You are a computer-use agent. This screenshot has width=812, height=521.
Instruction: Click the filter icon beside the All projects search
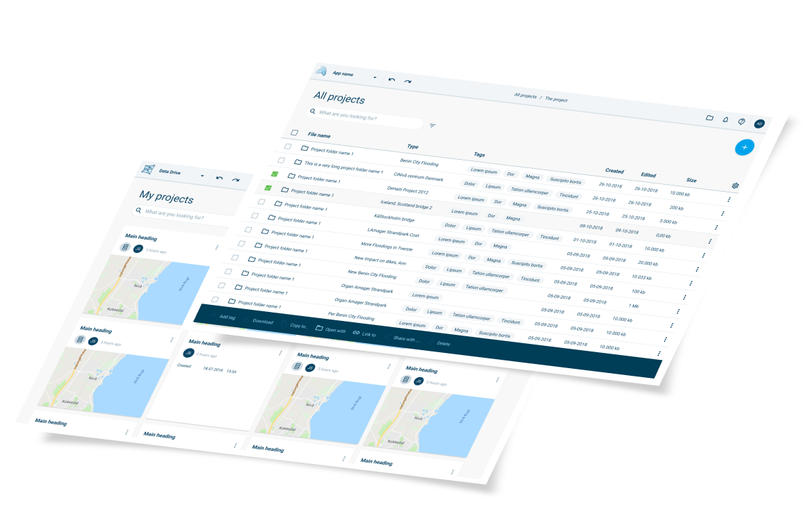tap(432, 126)
